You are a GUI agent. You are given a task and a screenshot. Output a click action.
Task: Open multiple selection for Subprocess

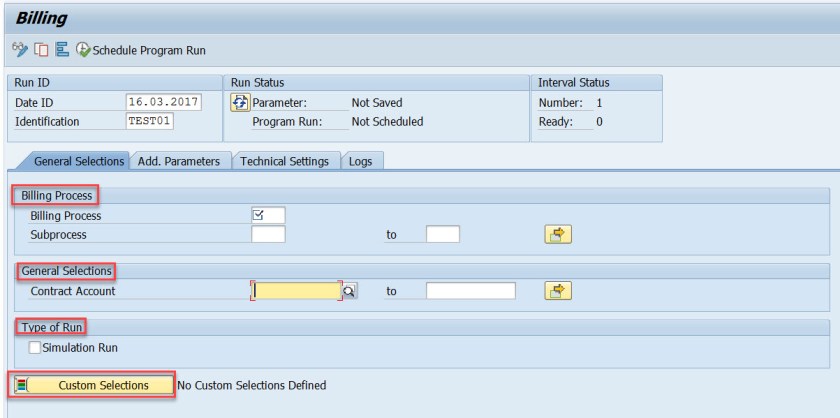558,234
